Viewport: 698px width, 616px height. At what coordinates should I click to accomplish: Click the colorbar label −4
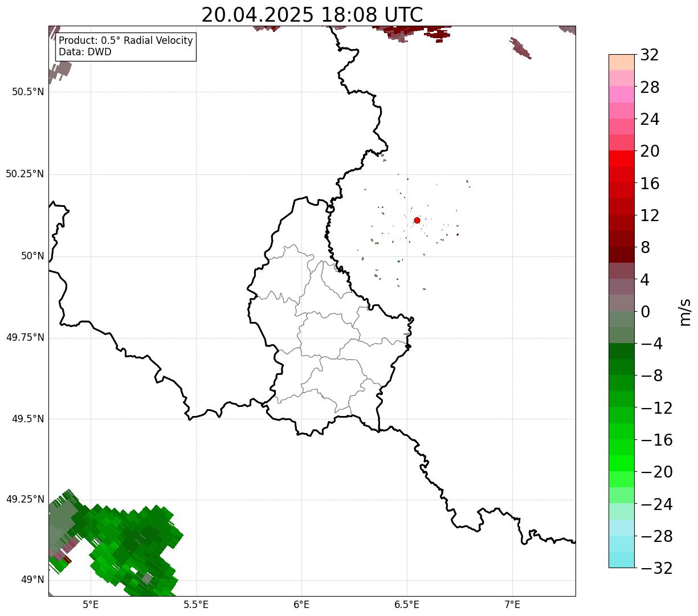pyautogui.click(x=652, y=344)
